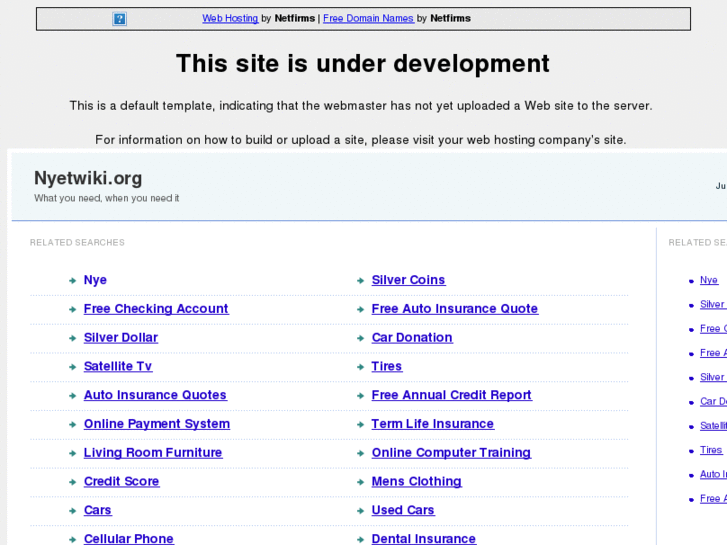Open Free Auto Insurance Quote link

pyautogui.click(x=455, y=309)
